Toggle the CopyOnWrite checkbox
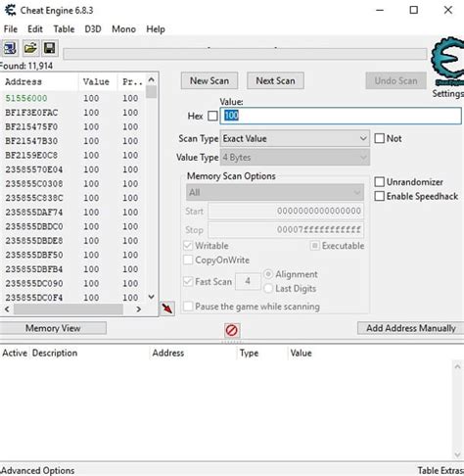The width and height of the screenshot is (464, 476). tap(188, 260)
